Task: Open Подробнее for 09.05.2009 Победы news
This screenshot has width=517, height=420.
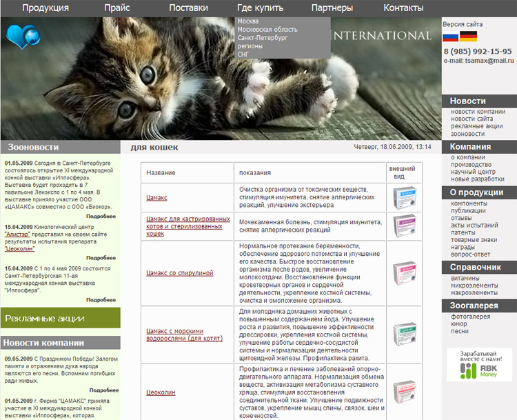Action: coord(104,390)
